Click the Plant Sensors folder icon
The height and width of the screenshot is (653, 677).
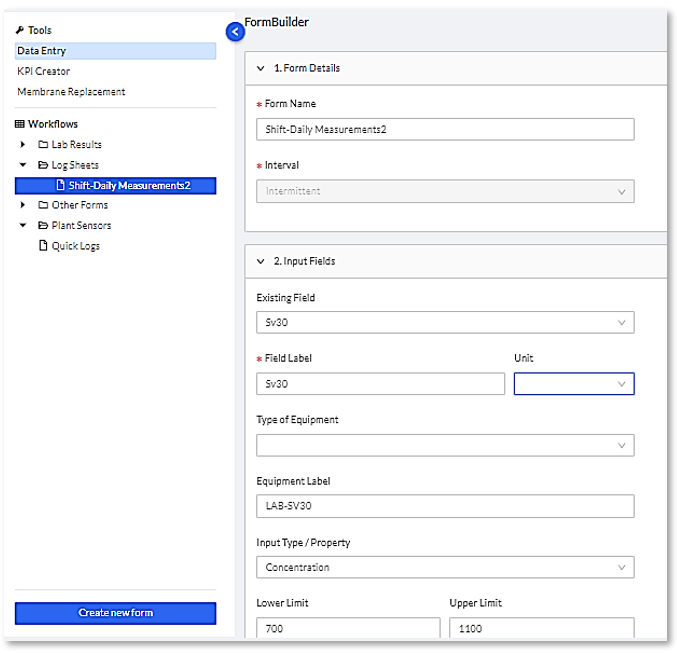pos(43,225)
